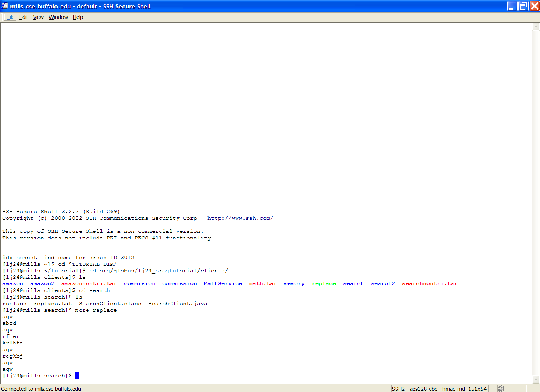Click the blue cursor at the terminal prompt
540x392 pixels.
coord(77,376)
